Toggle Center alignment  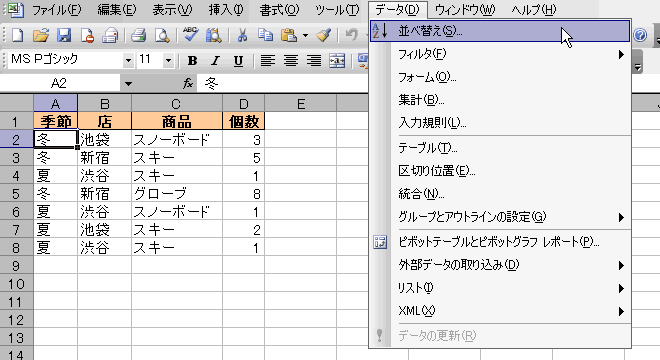point(290,61)
